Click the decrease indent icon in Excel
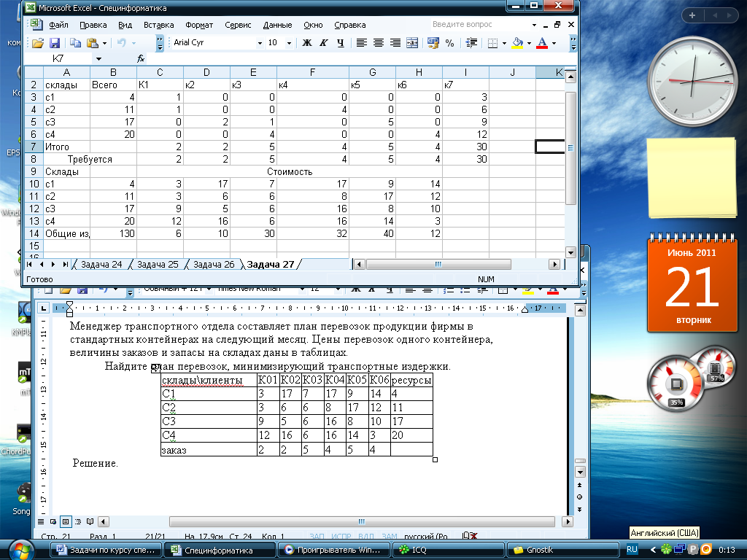 coord(471,43)
